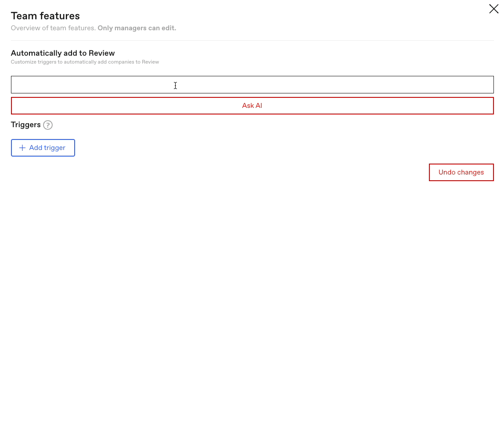Click the plus icon in Add trigger
504x421 pixels.
pyautogui.click(x=22, y=148)
